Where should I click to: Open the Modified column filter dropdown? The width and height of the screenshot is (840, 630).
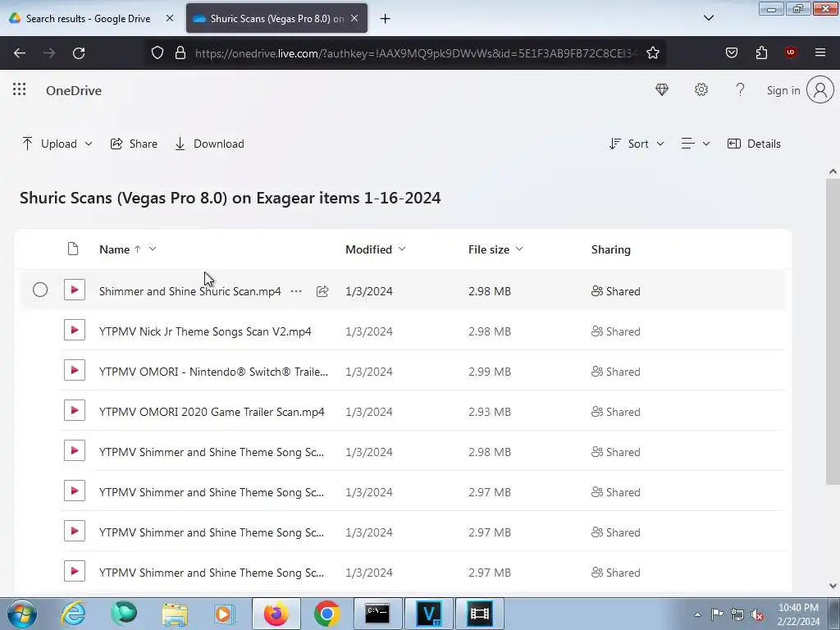click(402, 249)
